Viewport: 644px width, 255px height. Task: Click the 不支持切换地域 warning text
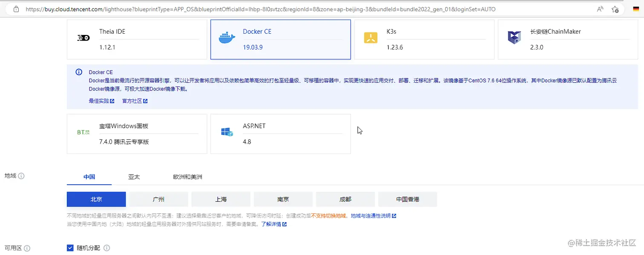coord(329,216)
